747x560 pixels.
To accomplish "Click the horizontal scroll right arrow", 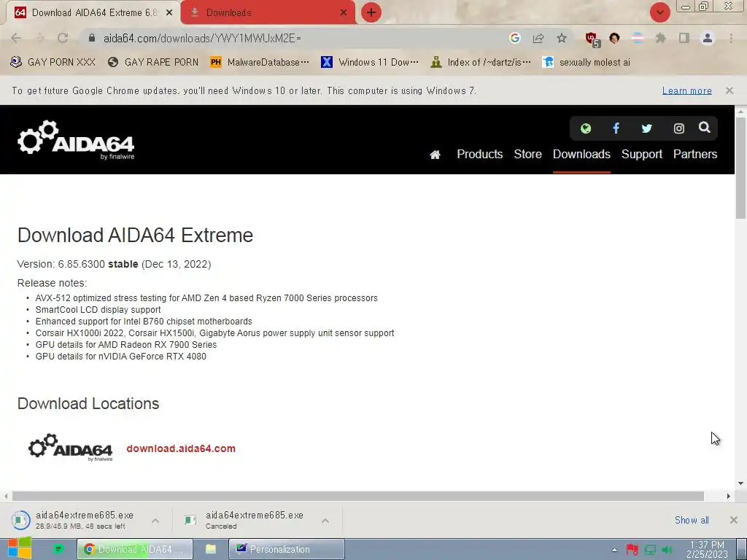I will point(729,496).
